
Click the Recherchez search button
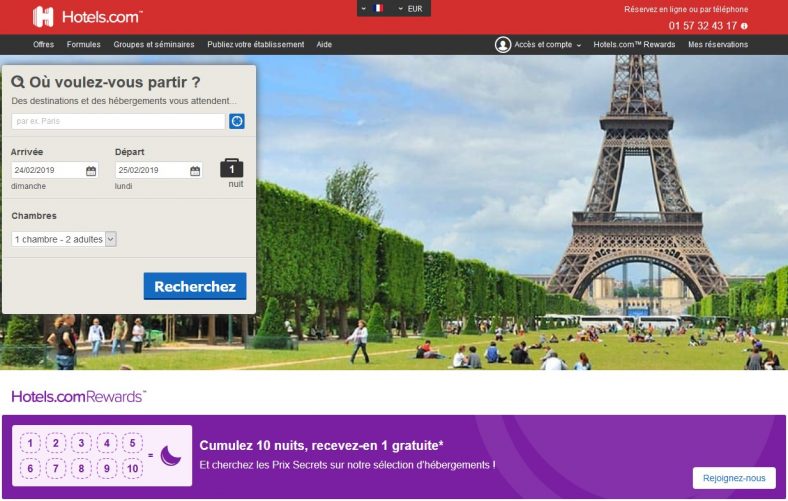[195, 286]
